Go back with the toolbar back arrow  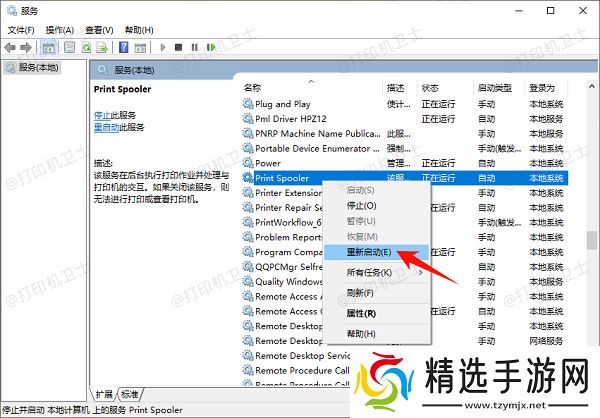pyautogui.click(x=10, y=47)
